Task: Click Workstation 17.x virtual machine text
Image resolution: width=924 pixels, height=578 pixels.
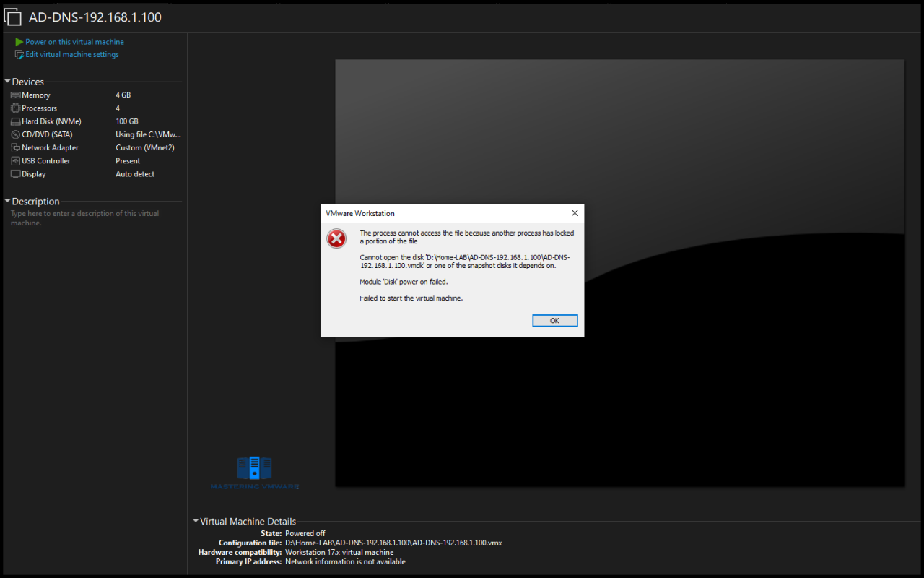Action: click(339, 552)
